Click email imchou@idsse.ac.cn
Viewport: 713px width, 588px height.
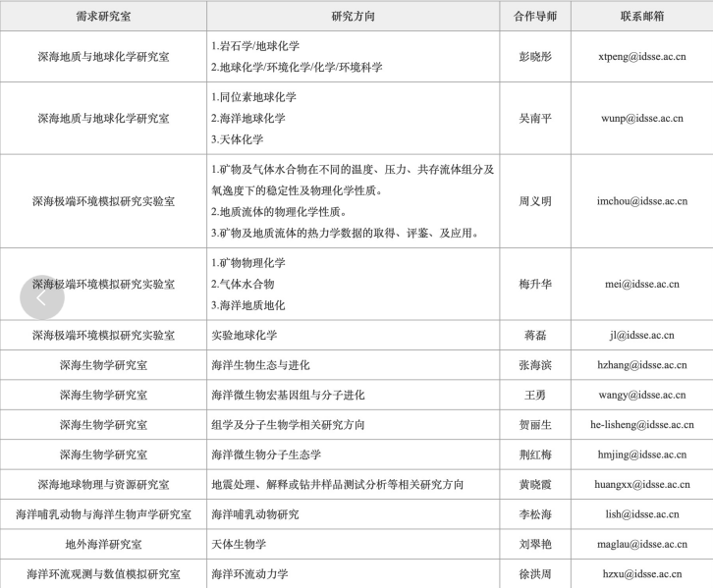click(642, 201)
